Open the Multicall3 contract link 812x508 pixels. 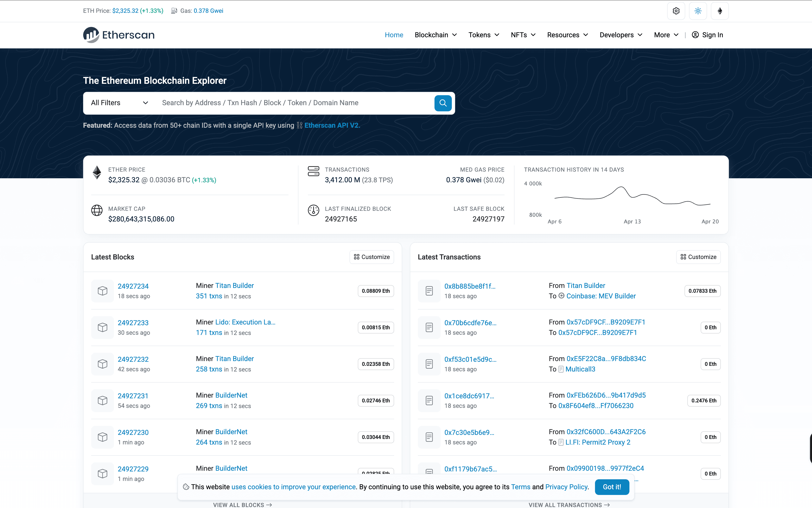(x=580, y=369)
